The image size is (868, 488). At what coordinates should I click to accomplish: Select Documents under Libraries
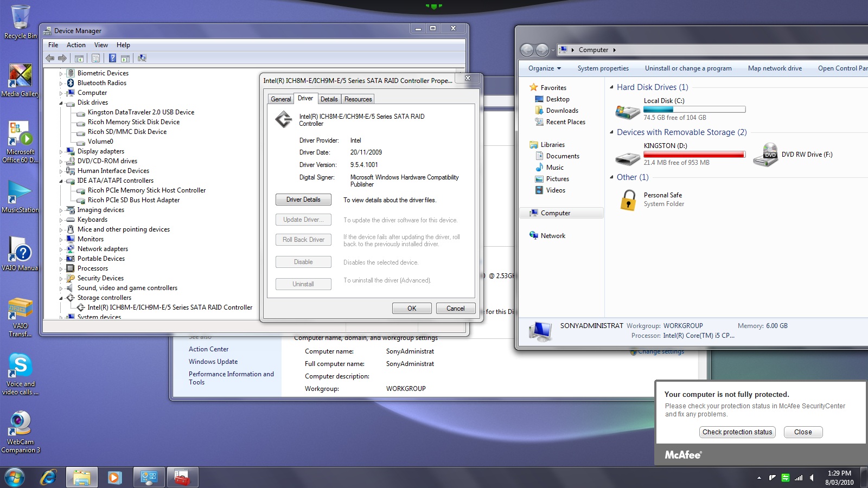pyautogui.click(x=563, y=156)
